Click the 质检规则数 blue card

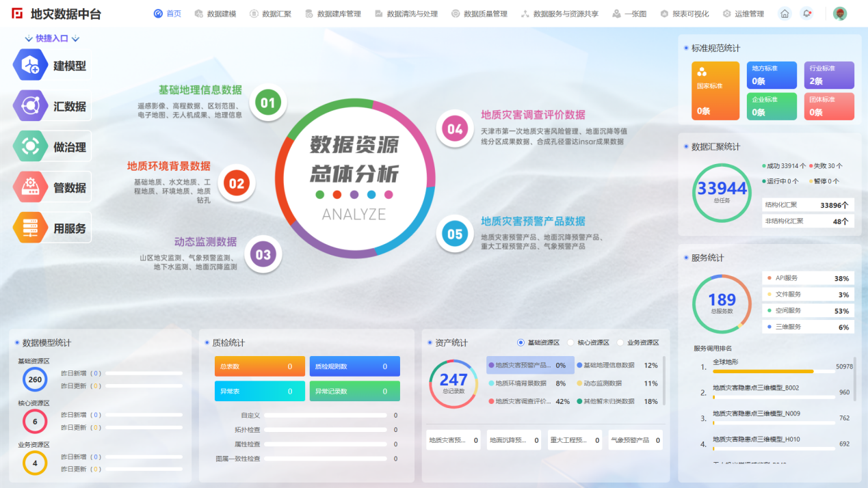(x=354, y=366)
